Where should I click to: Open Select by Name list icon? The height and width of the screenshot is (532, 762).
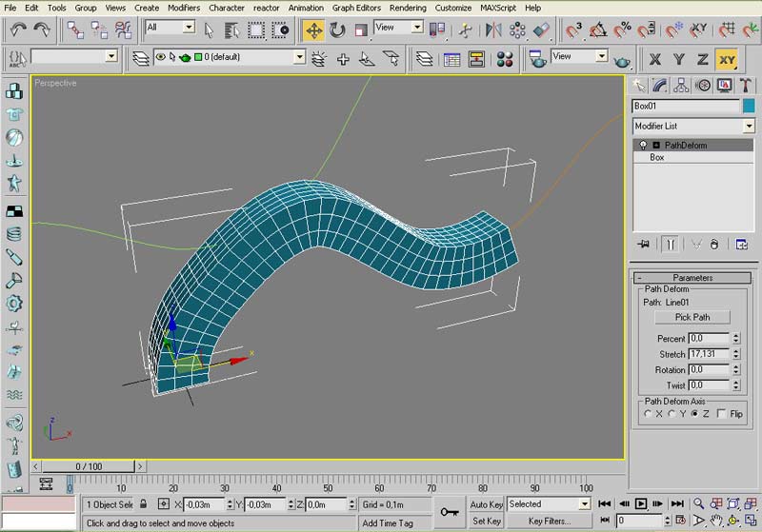pos(232,30)
